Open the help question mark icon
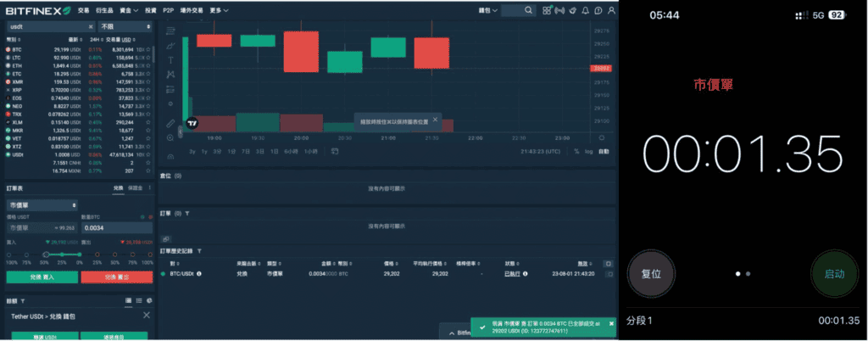868x341 pixels. 598,10
